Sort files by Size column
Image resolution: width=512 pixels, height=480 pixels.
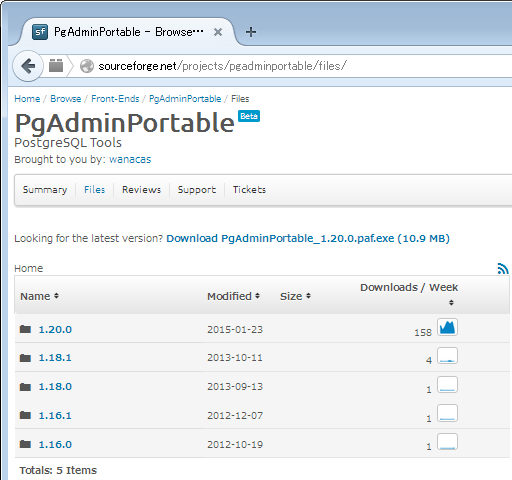point(295,296)
